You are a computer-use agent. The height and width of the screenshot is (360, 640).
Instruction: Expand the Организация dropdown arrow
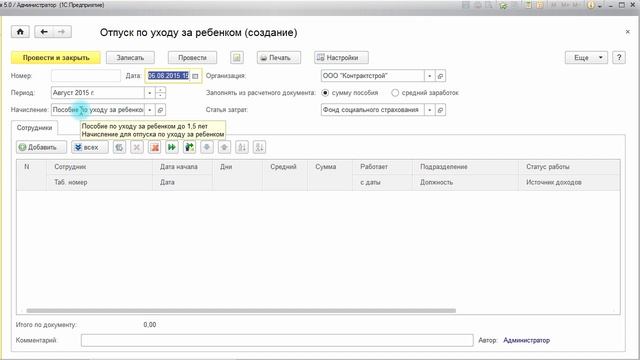429,76
